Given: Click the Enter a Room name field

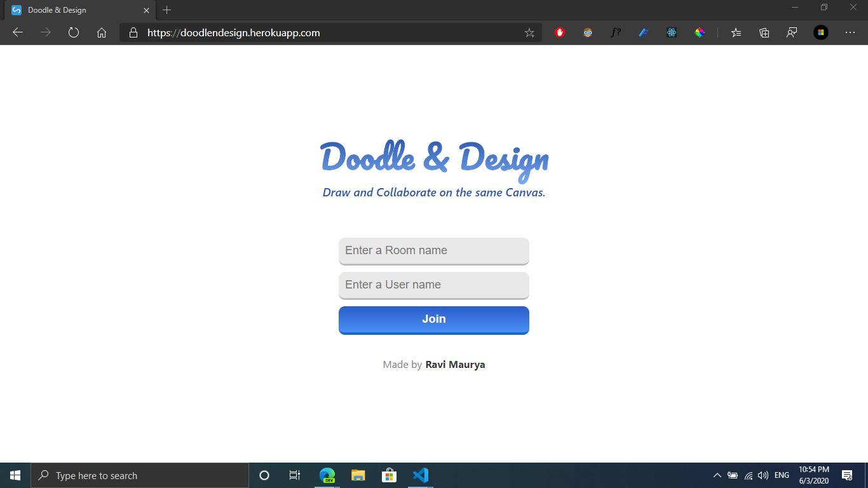Looking at the screenshot, I should [433, 250].
